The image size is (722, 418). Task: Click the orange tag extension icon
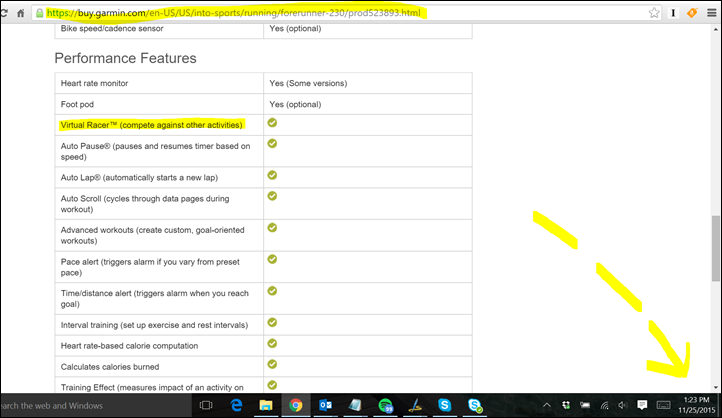coord(692,13)
